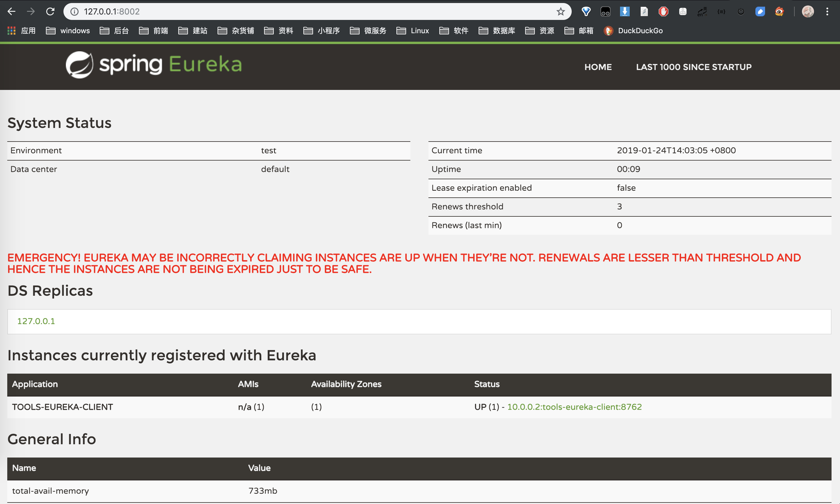Go to HOME in Eureka navigation
Image resolution: width=840 pixels, height=504 pixels.
(x=598, y=67)
